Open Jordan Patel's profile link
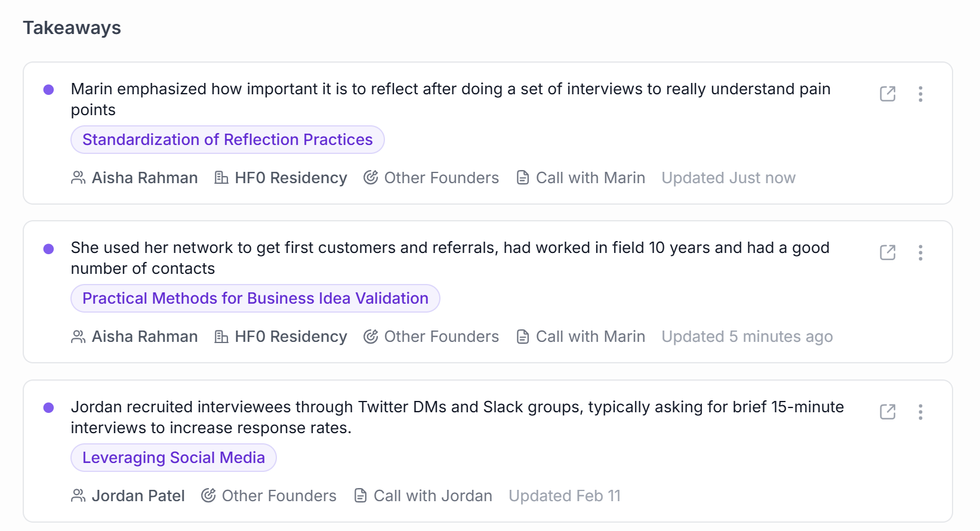The width and height of the screenshot is (980, 531). tap(138, 496)
